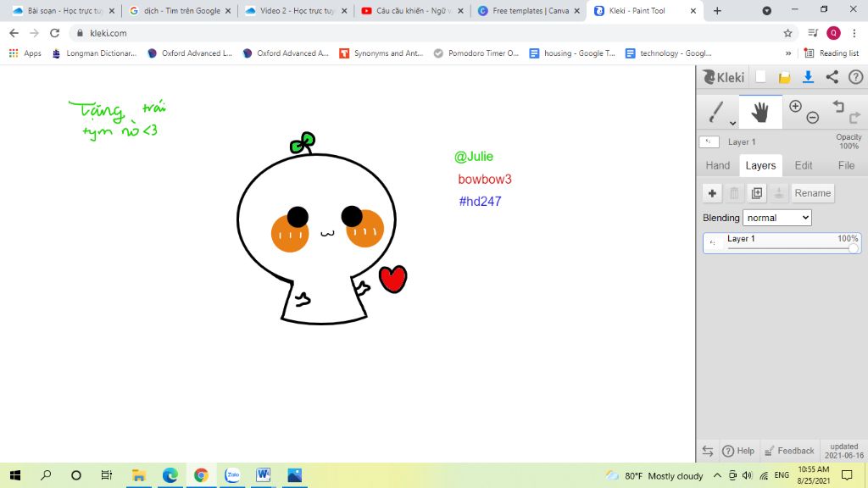Image resolution: width=868 pixels, height=488 pixels.
Task: Show hidden system tray icons
Action: tap(717, 475)
